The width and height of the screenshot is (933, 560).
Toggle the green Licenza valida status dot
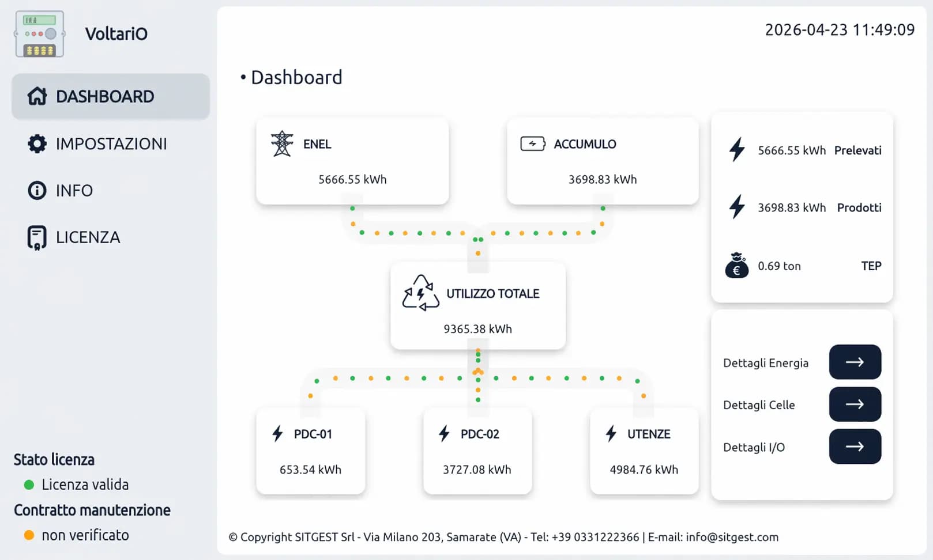click(x=29, y=485)
